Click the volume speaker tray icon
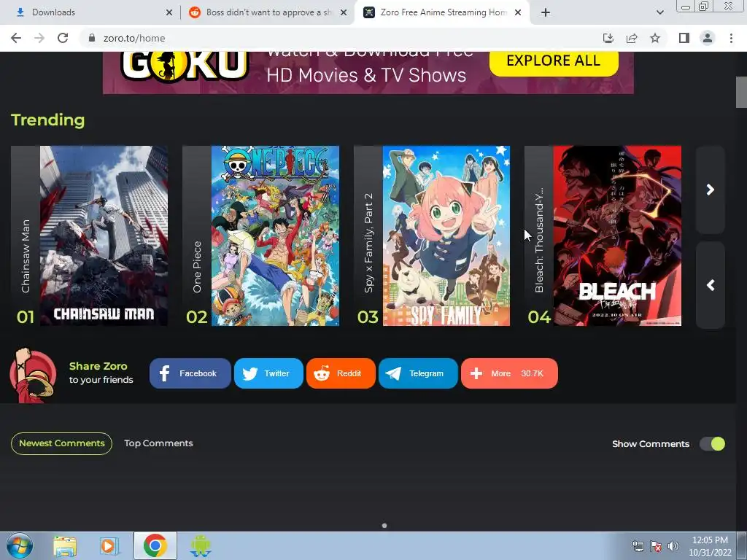The image size is (747, 560). (673, 546)
